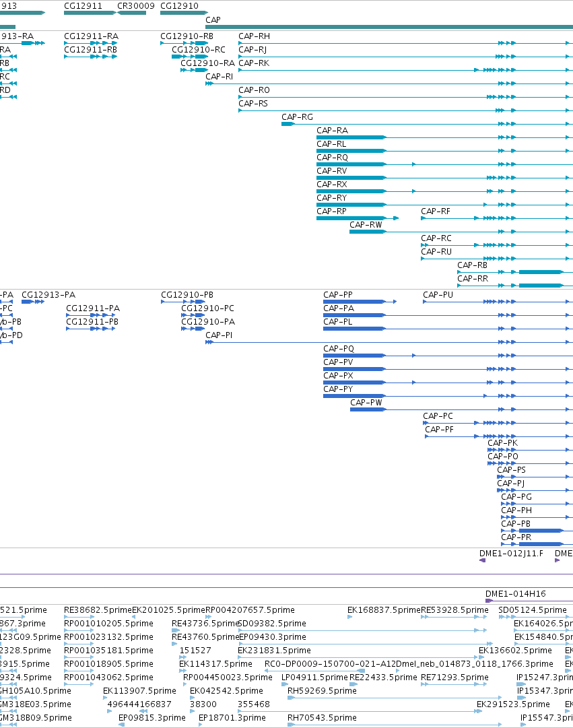Select EST EK168837.5prime

(384, 610)
